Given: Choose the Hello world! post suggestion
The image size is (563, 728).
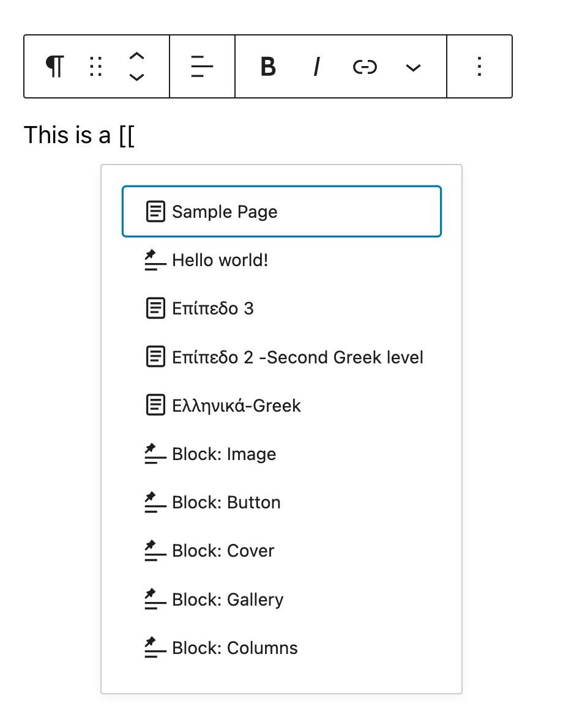Looking at the screenshot, I should [x=220, y=261].
